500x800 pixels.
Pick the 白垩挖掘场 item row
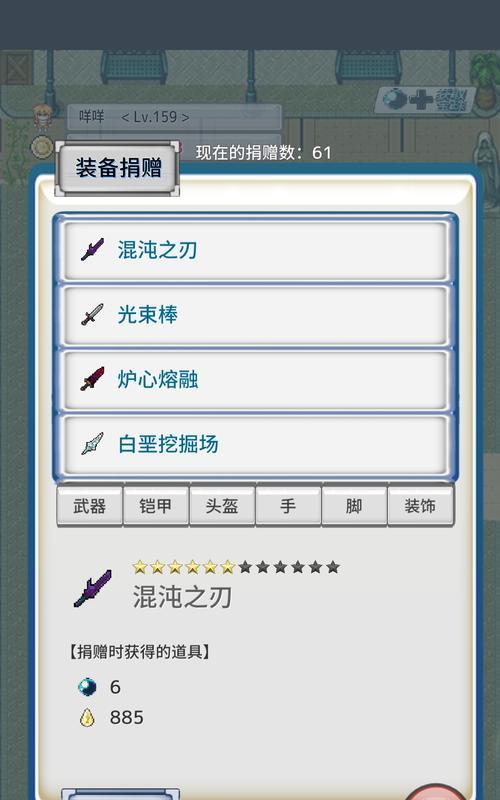click(255, 444)
